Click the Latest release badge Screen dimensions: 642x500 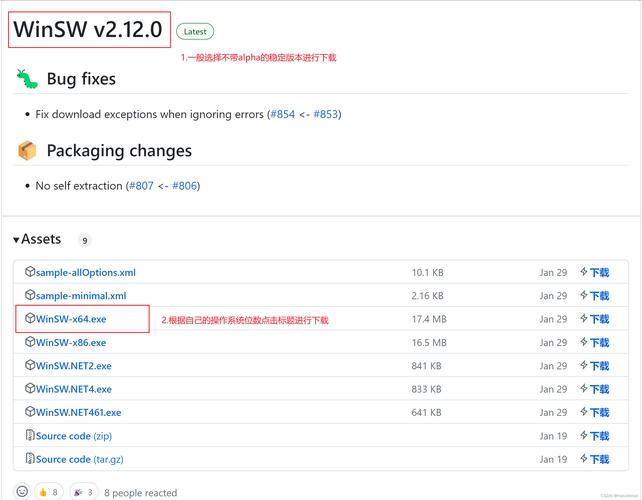click(x=195, y=32)
